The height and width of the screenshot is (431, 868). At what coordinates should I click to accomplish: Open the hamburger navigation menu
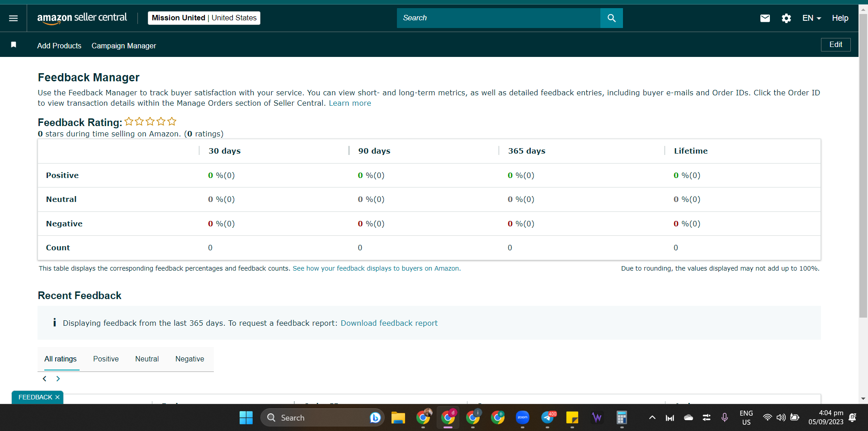(14, 18)
